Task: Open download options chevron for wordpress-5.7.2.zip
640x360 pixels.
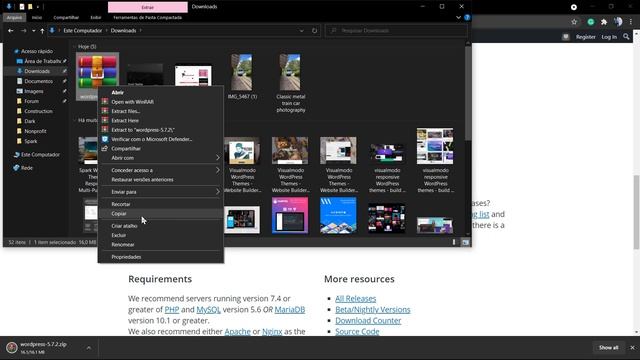Action: point(89,348)
